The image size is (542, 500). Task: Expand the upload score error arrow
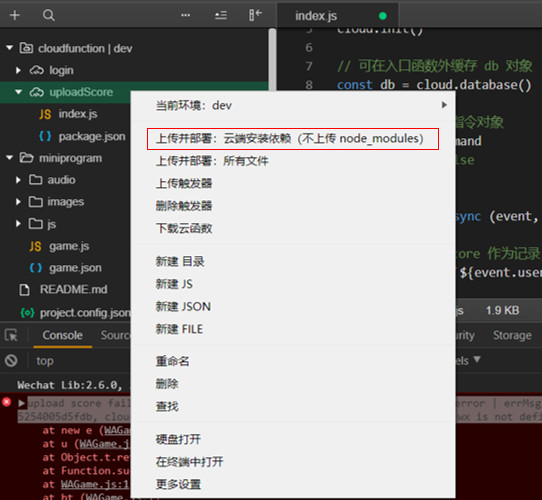[x=21, y=403]
